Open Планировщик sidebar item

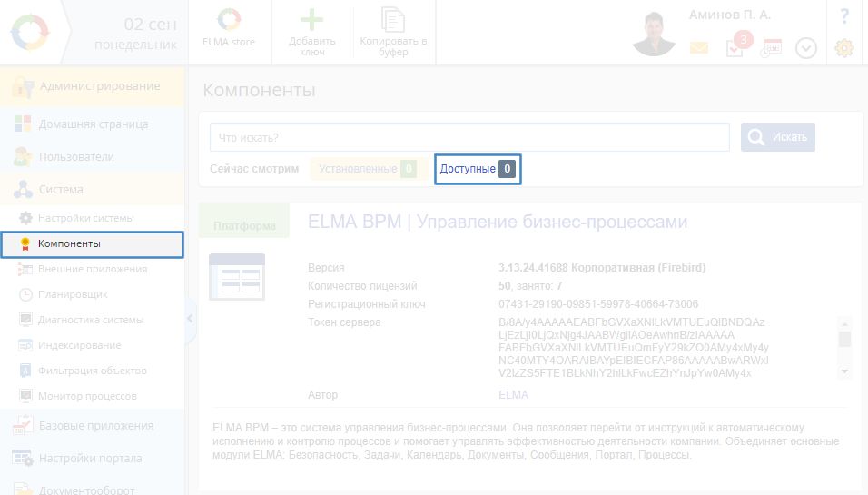92,294
